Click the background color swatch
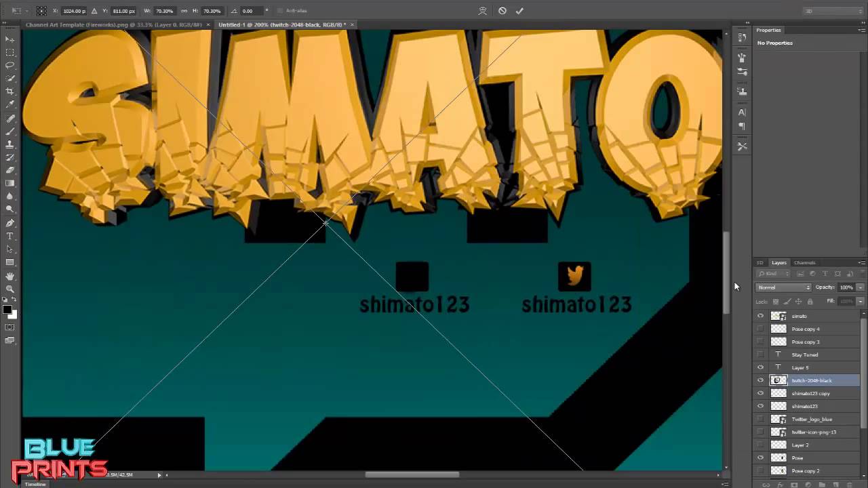This screenshot has height=488, width=868. click(x=14, y=315)
